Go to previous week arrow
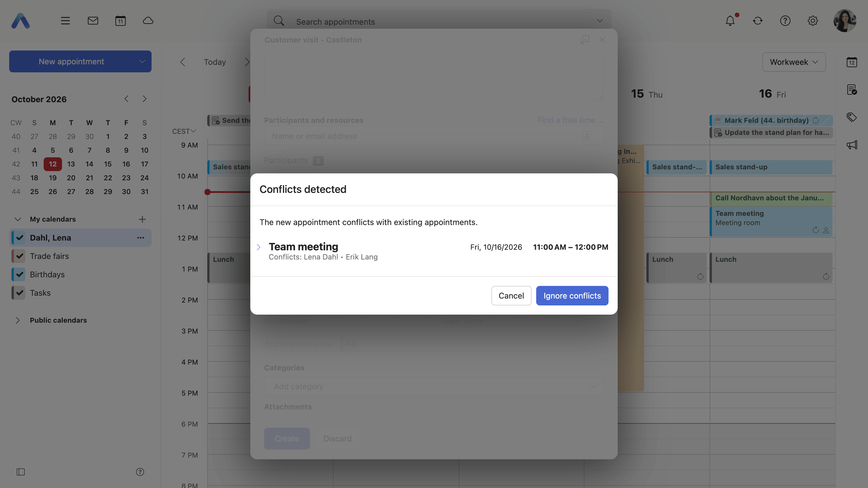Image resolution: width=868 pixels, height=488 pixels. 183,62
